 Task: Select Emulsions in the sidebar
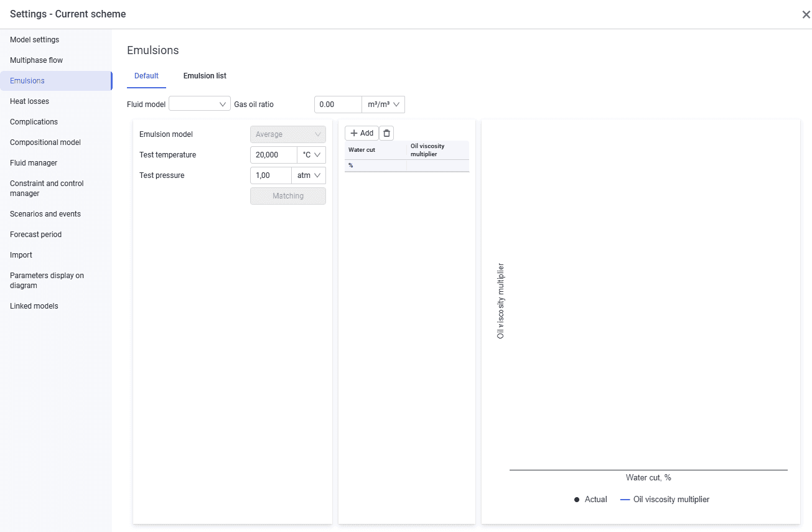click(56, 81)
